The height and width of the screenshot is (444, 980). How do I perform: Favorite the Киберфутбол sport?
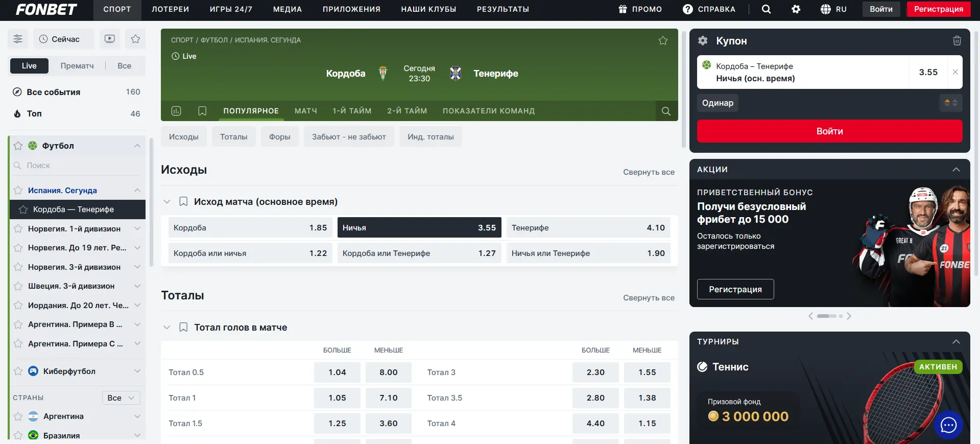pyautogui.click(x=18, y=371)
